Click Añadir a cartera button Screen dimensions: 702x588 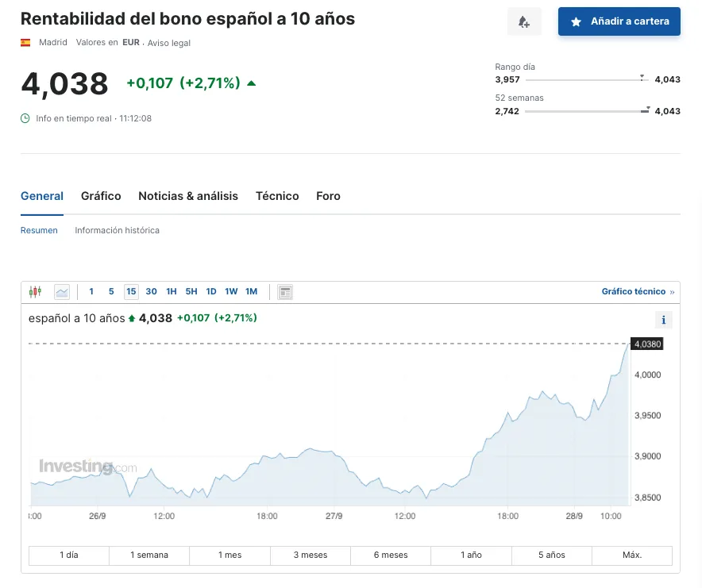click(619, 21)
